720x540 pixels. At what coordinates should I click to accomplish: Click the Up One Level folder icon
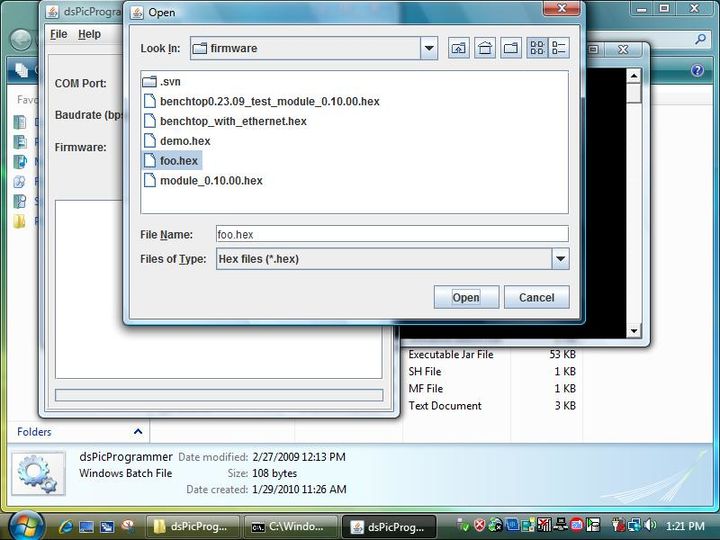458,48
